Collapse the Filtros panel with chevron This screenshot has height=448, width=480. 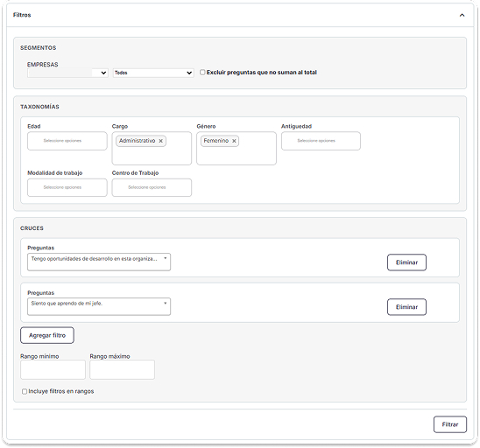pyautogui.click(x=462, y=15)
